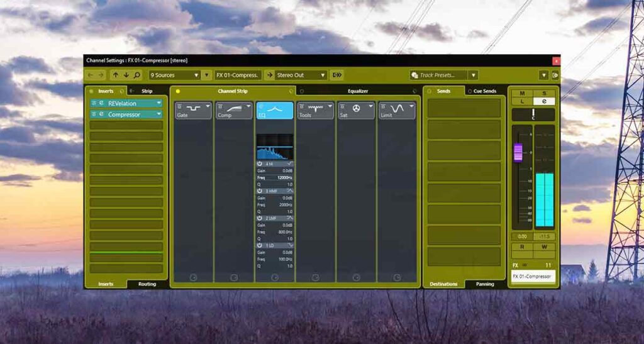Open the Track Presets dropdown arrow

tap(474, 75)
